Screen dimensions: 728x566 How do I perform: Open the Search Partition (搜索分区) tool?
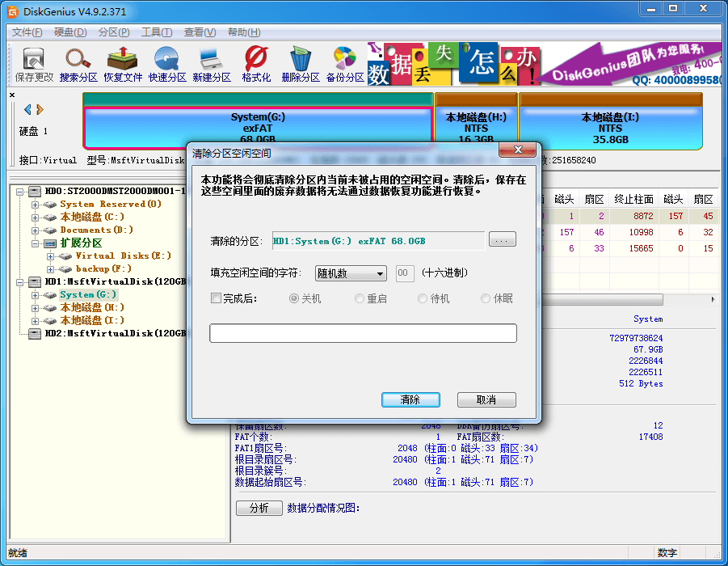(78, 65)
